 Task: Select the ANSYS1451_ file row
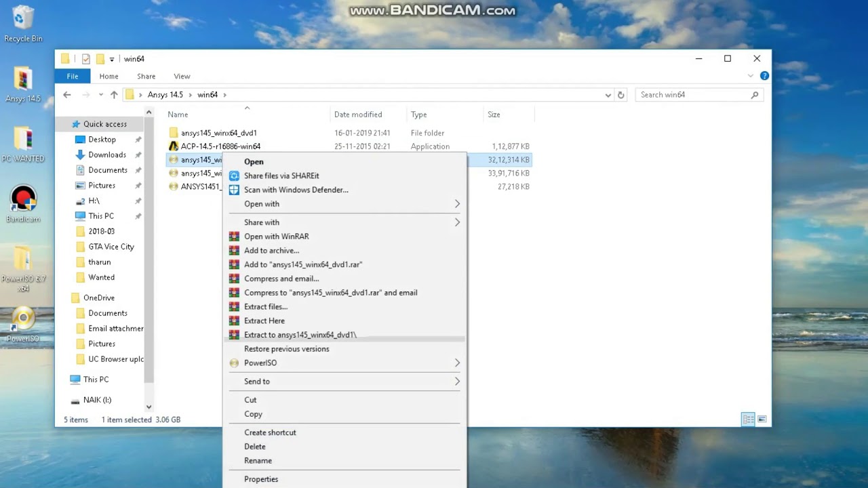(349, 186)
